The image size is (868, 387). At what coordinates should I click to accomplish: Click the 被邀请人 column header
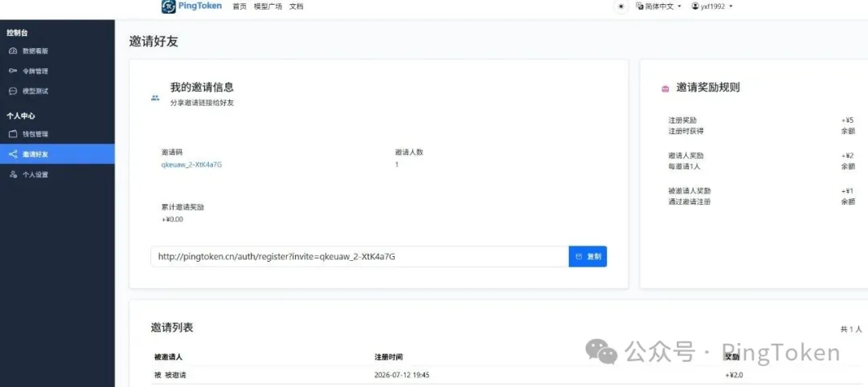(168, 357)
